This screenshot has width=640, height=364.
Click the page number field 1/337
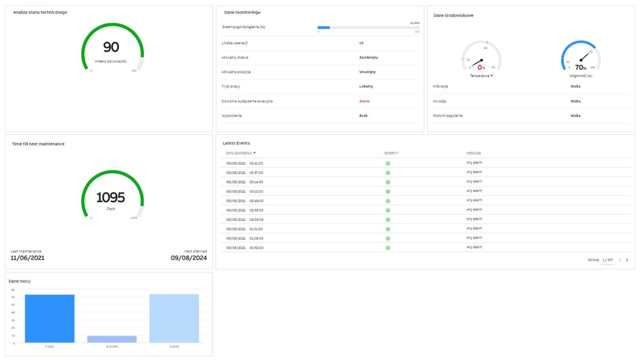[x=608, y=260]
